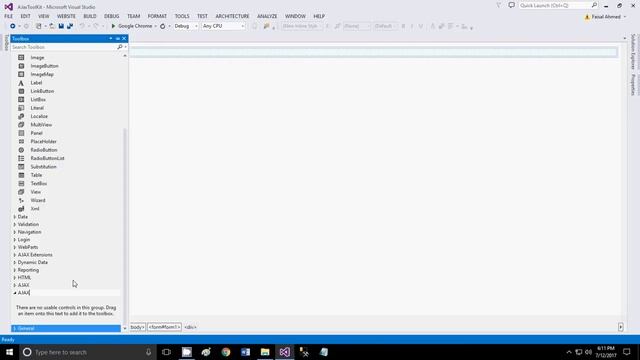Open the Google Chrome browser target dropdown
Viewport: 640px width, 360px height.
tap(156, 26)
